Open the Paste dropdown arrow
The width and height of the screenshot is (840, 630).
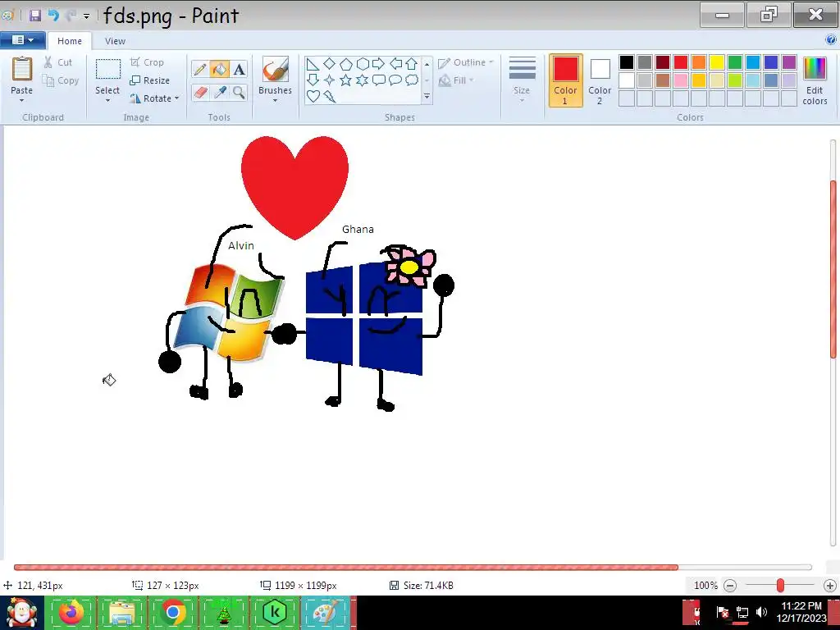pyautogui.click(x=22, y=101)
